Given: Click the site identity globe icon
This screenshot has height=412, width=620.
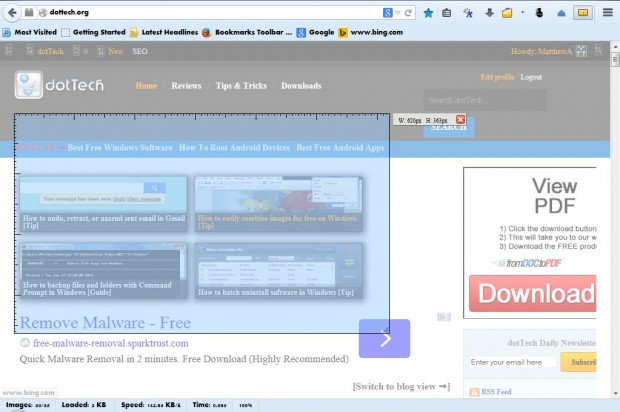Looking at the screenshot, I should point(43,13).
